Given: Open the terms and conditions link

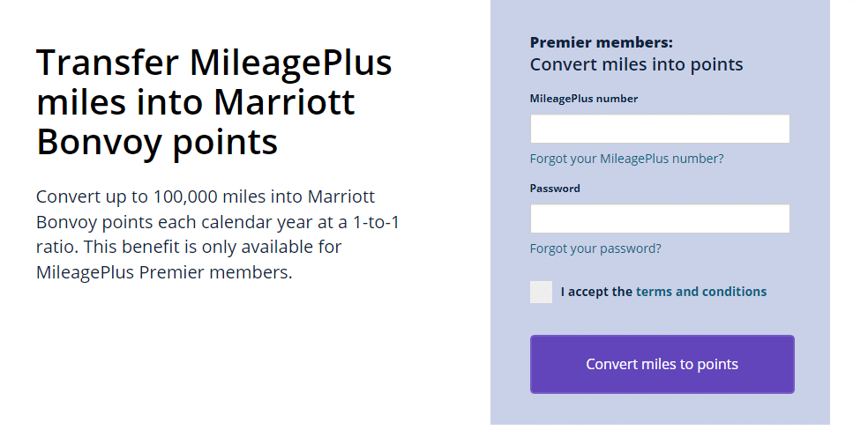Looking at the screenshot, I should click(700, 292).
